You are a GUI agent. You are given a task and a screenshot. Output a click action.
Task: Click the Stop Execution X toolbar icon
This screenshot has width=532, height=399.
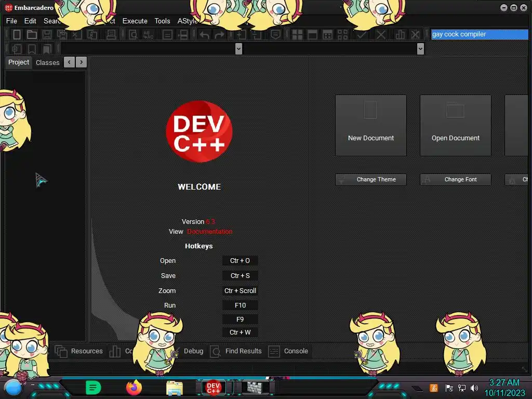[381, 34]
